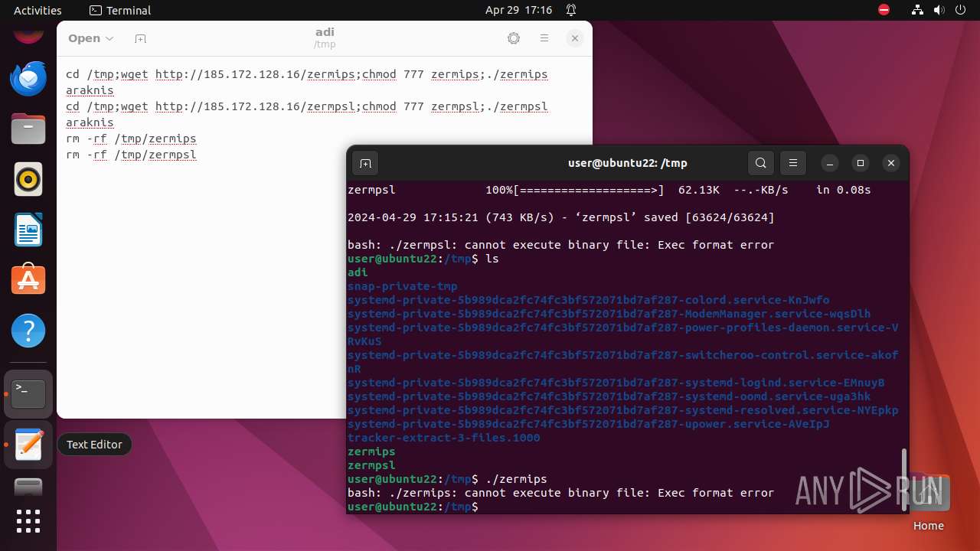Image resolution: width=980 pixels, height=551 pixels.
Task: Click the red do-not-disturb indicator icon
Action: pyautogui.click(x=884, y=10)
